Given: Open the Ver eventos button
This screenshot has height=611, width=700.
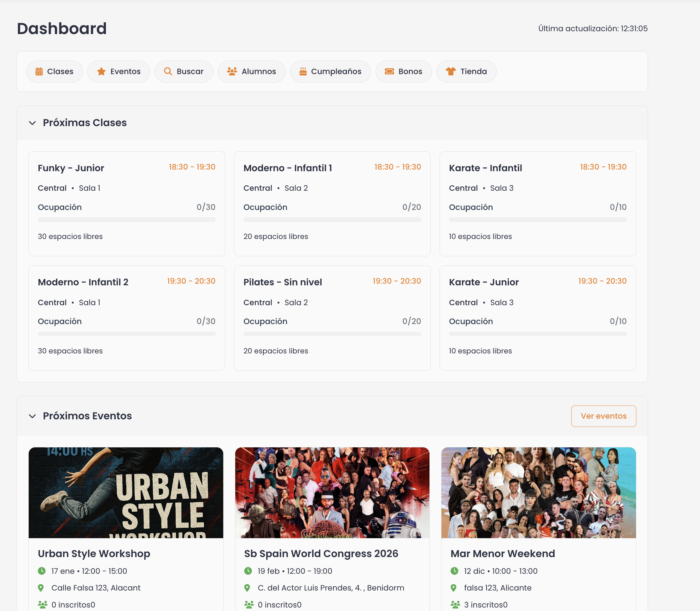Looking at the screenshot, I should pyautogui.click(x=603, y=416).
